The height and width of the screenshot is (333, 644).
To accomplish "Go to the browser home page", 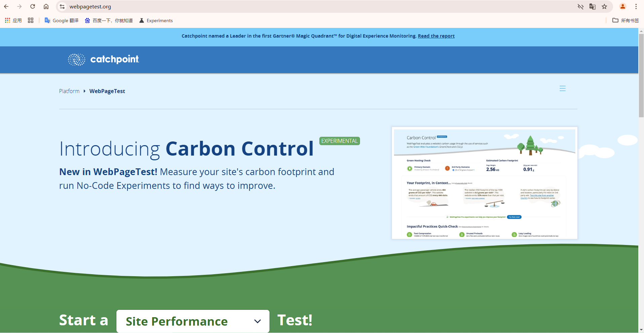I will point(46,6).
